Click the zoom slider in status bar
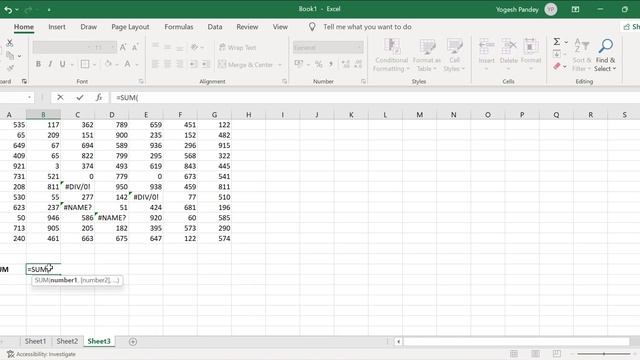 coord(604,354)
